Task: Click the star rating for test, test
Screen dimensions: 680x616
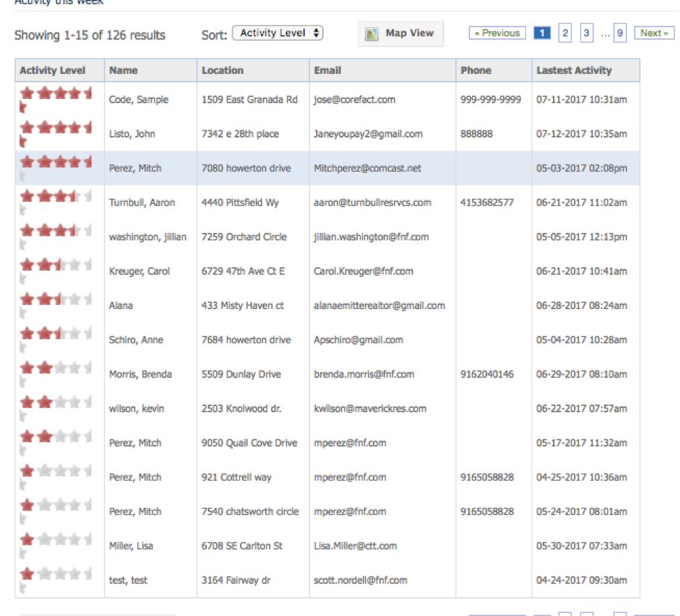Action: pos(56,579)
